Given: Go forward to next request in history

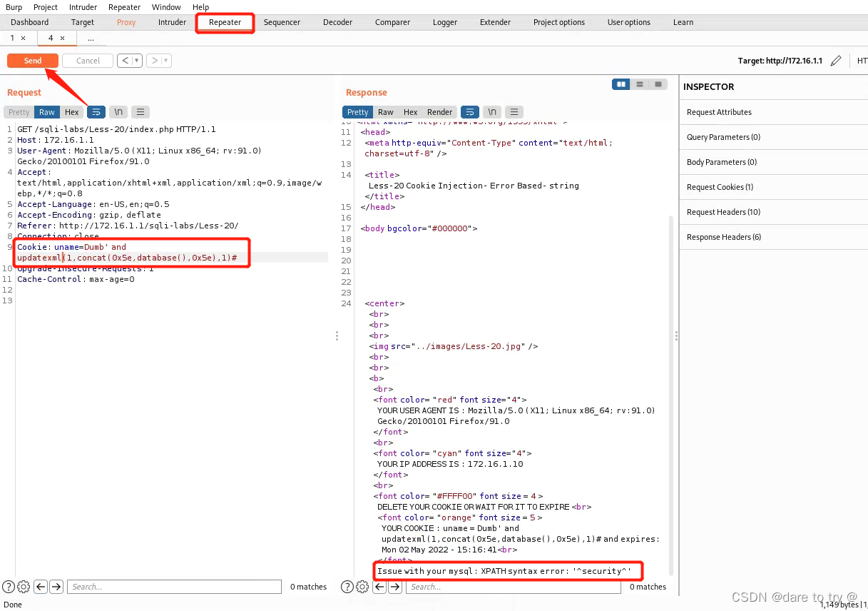Looking at the screenshot, I should click(154, 61).
